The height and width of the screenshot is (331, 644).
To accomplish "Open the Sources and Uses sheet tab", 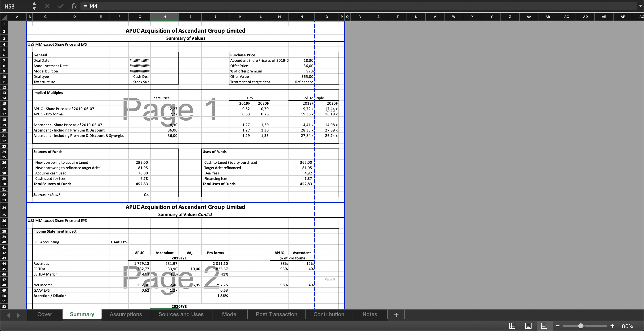I will 181,314.
